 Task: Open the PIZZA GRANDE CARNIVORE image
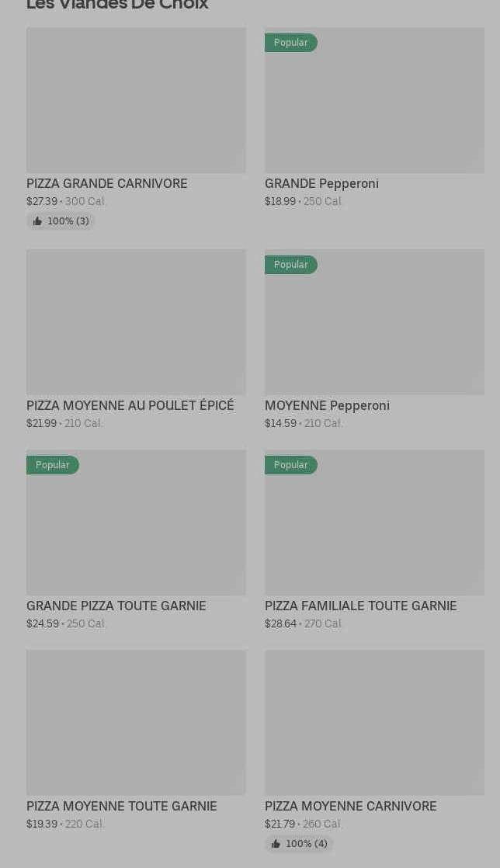[136, 100]
